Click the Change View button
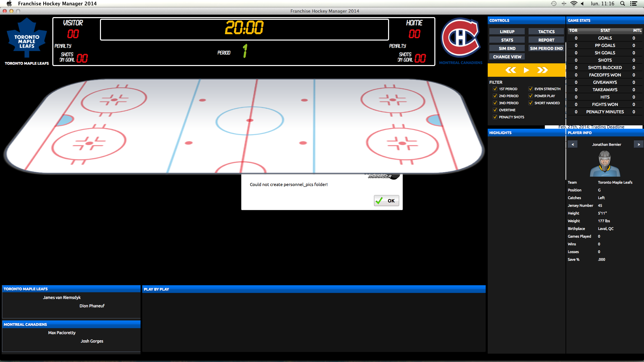 coord(507,57)
